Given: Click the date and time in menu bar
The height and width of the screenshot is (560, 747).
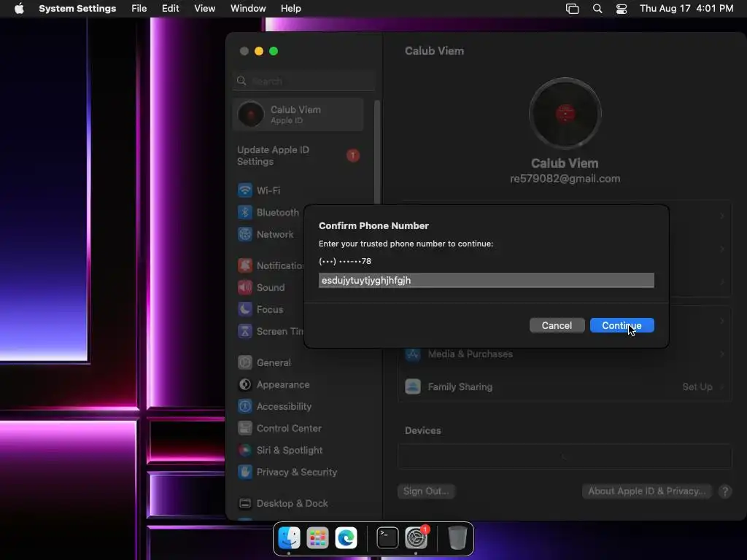Looking at the screenshot, I should [x=686, y=9].
